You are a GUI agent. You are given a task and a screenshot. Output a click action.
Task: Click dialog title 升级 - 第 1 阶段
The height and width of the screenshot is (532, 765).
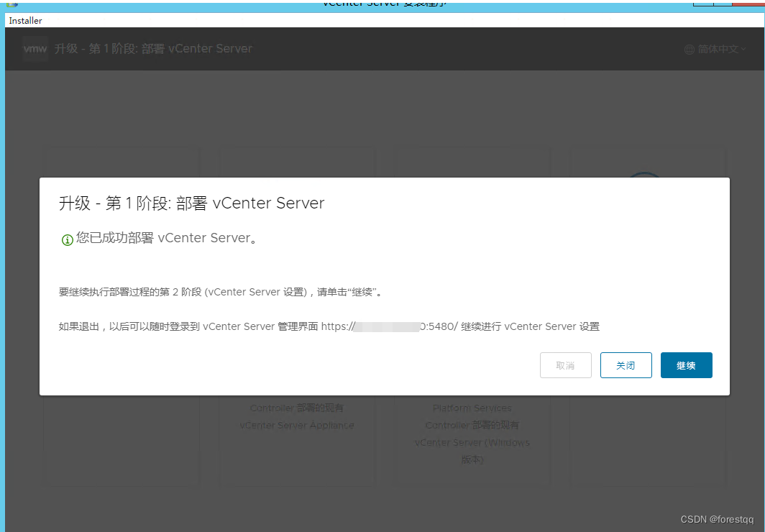(x=191, y=203)
